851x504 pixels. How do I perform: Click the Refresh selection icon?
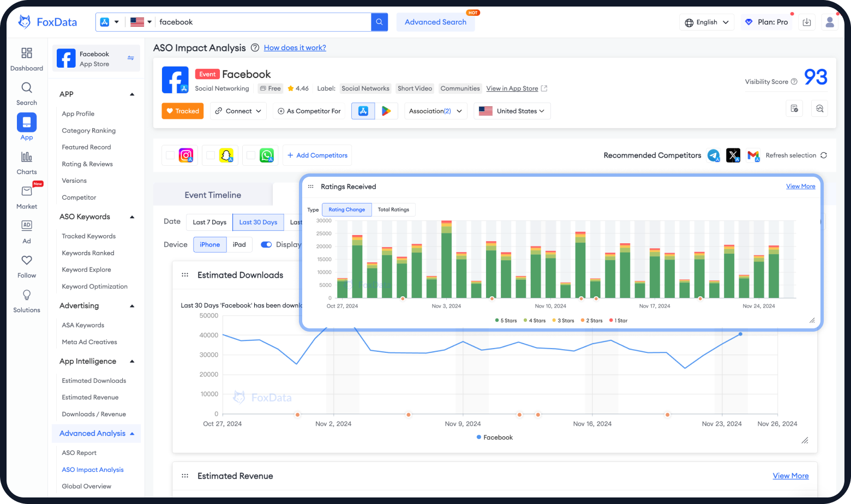coord(824,155)
